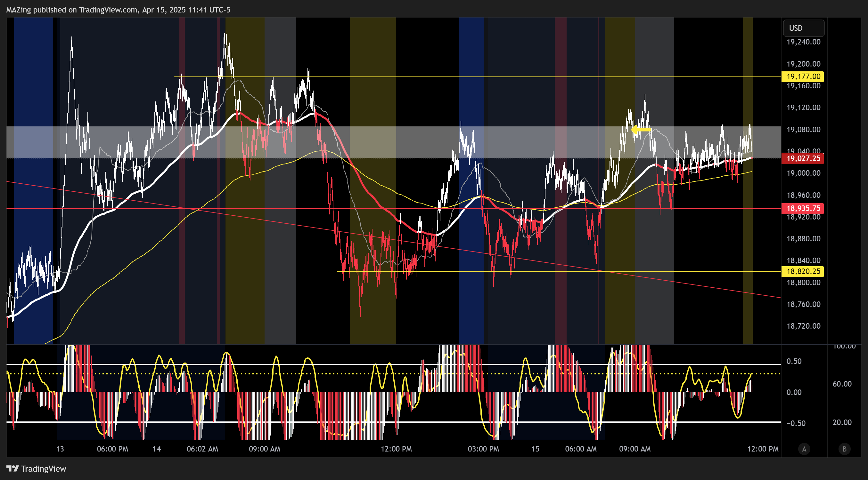Click the published header text at top
The height and width of the screenshot is (480, 868).
coord(118,10)
